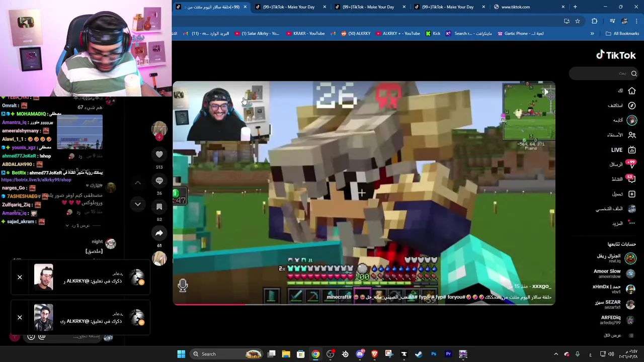Open Photoshop from taskbar
The width and height of the screenshot is (644, 362).
point(433,354)
